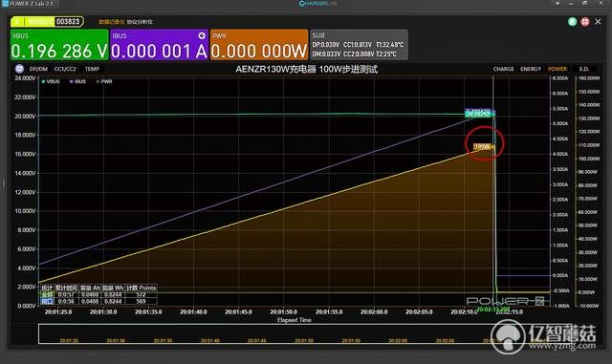Toggle the TEMP curve display

point(92,69)
